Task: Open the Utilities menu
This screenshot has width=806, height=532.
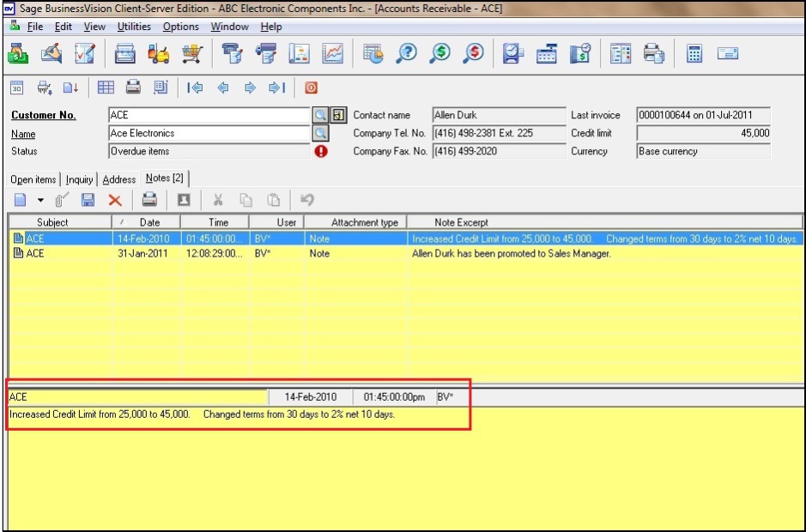Action: 134,27
